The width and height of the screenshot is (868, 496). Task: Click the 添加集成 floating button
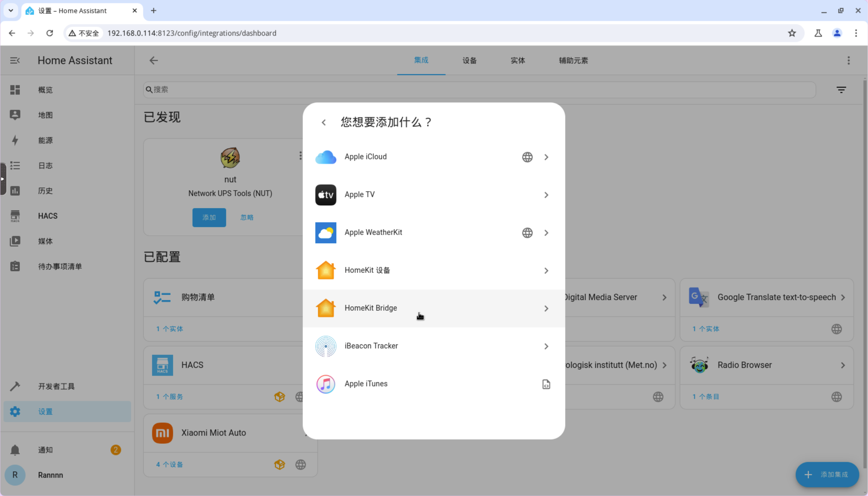pyautogui.click(x=827, y=474)
